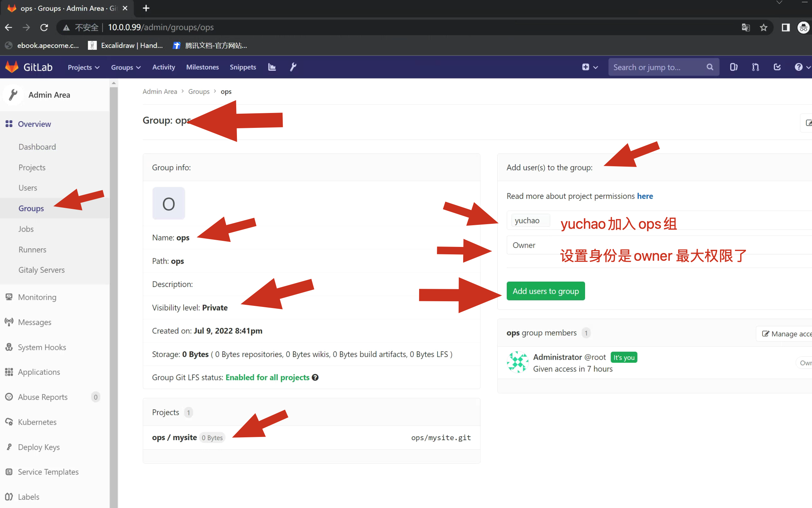Screen dimensions: 812x508
Task: Expand the Groups dropdown in navbar
Action: coord(126,67)
